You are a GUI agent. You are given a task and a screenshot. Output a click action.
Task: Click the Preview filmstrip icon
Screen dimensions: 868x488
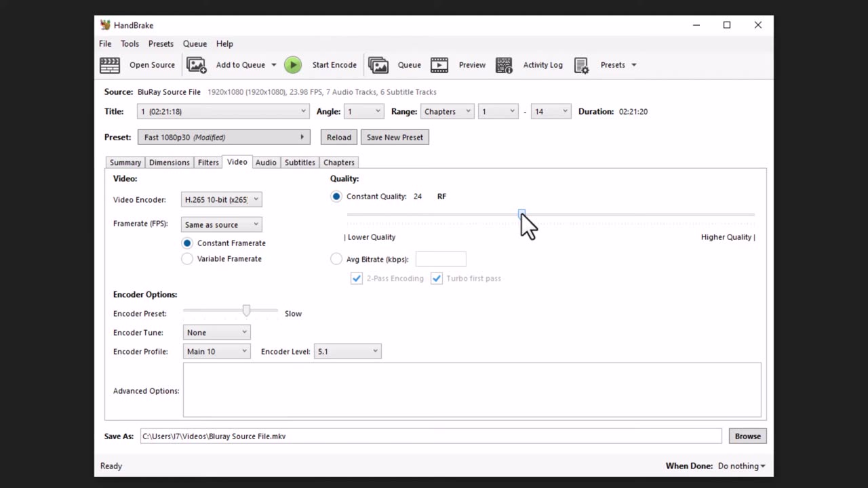439,65
